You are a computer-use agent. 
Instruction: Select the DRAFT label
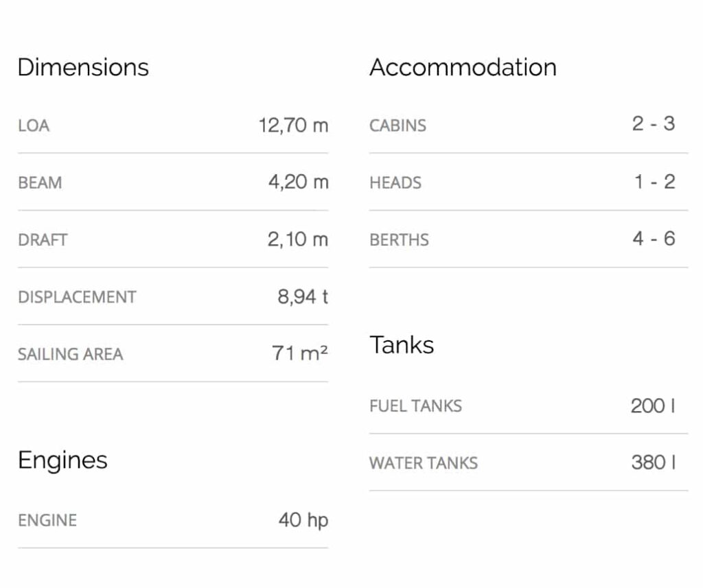(x=43, y=240)
